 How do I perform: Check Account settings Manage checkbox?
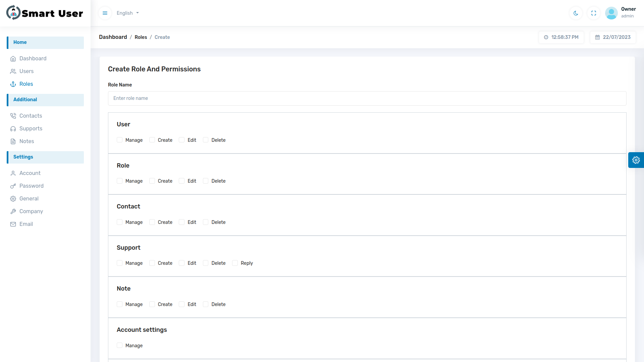[x=120, y=345]
